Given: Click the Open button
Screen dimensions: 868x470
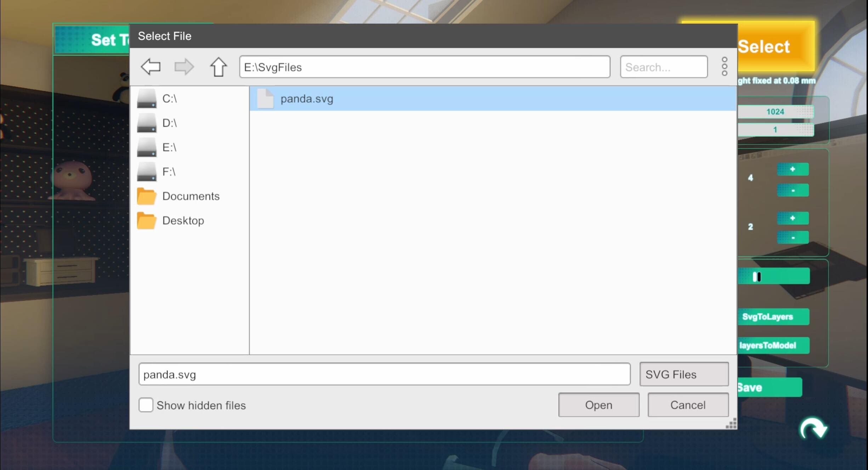Looking at the screenshot, I should click(x=598, y=405).
